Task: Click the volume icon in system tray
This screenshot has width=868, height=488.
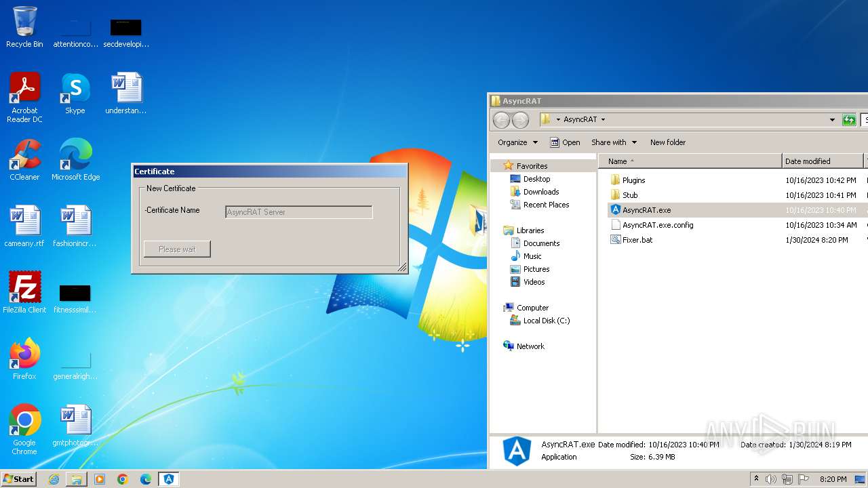Action: click(x=771, y=479)
